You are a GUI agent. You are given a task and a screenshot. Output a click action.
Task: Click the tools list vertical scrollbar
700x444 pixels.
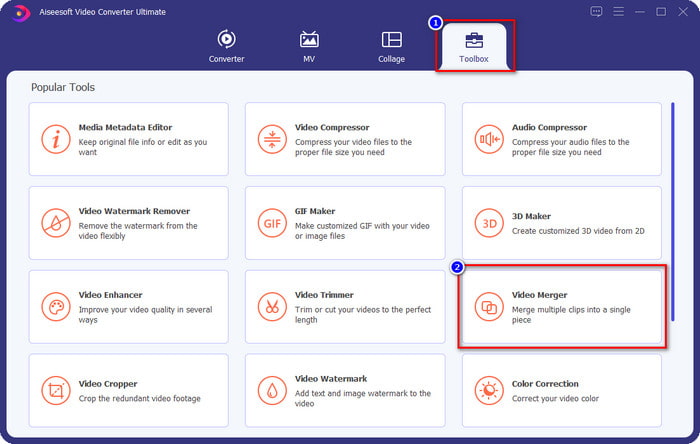[672, 212]
